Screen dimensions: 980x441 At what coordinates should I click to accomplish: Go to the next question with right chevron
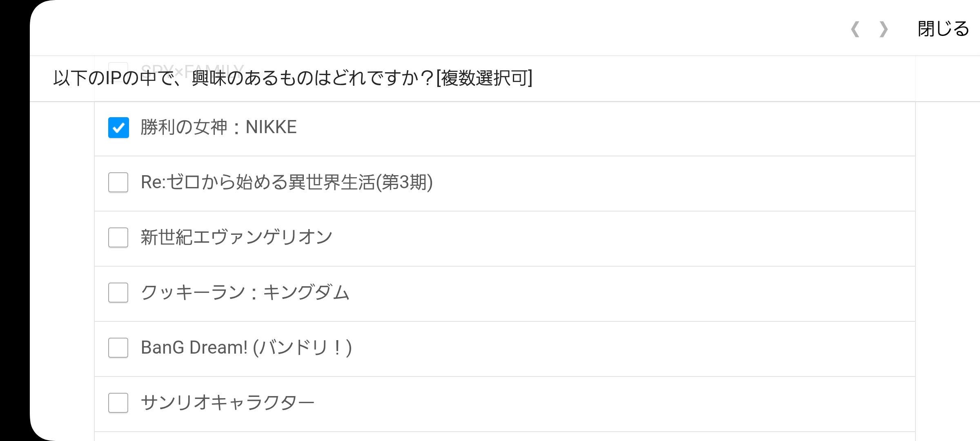click(x=884, y=29)
